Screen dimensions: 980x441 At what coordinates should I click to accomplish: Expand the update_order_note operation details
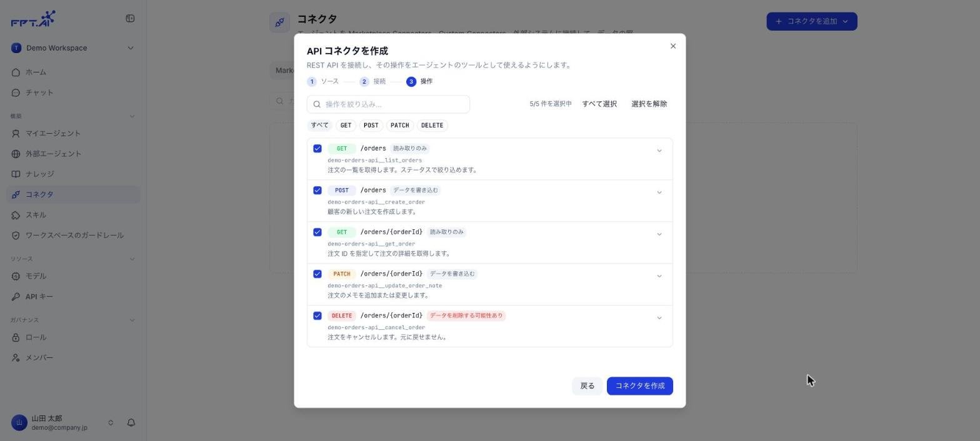pyautogui.click(x=659, y=276)
